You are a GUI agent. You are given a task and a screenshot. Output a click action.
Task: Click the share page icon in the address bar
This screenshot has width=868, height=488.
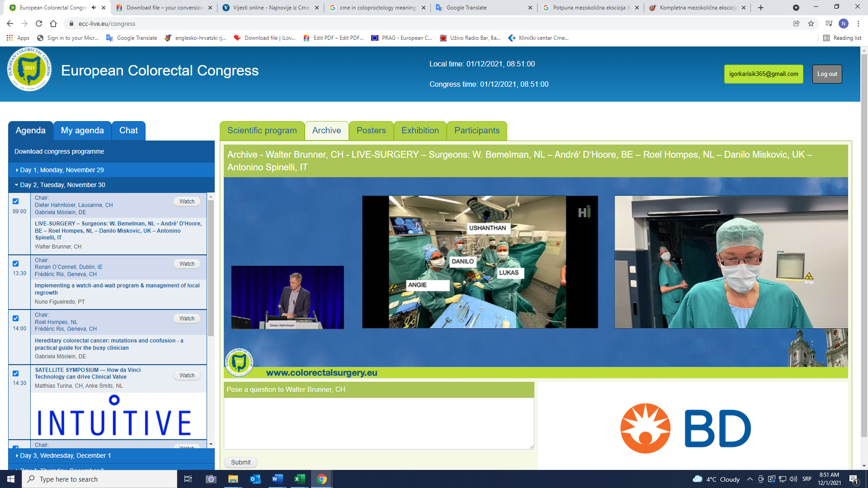pyautogui.click(x=797, y=23)
